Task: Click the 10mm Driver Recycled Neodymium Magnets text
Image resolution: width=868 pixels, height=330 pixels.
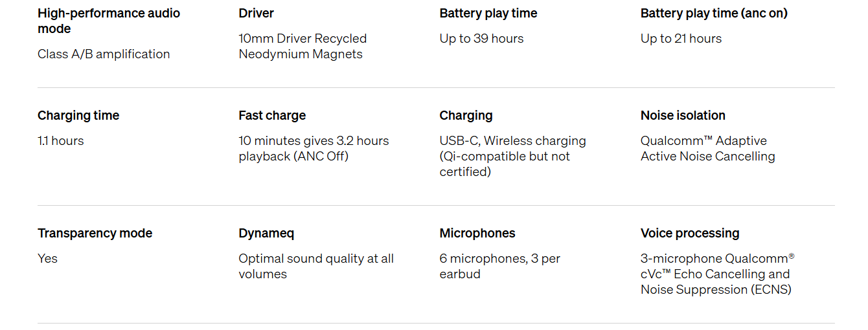Action: pyautogui.click(x=303, y=46)
